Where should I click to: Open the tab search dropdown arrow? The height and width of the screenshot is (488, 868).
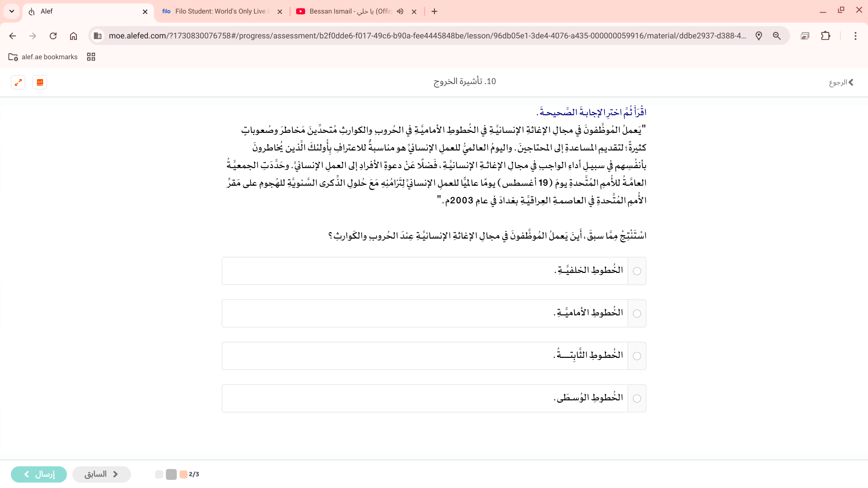[x=12, y=11]
